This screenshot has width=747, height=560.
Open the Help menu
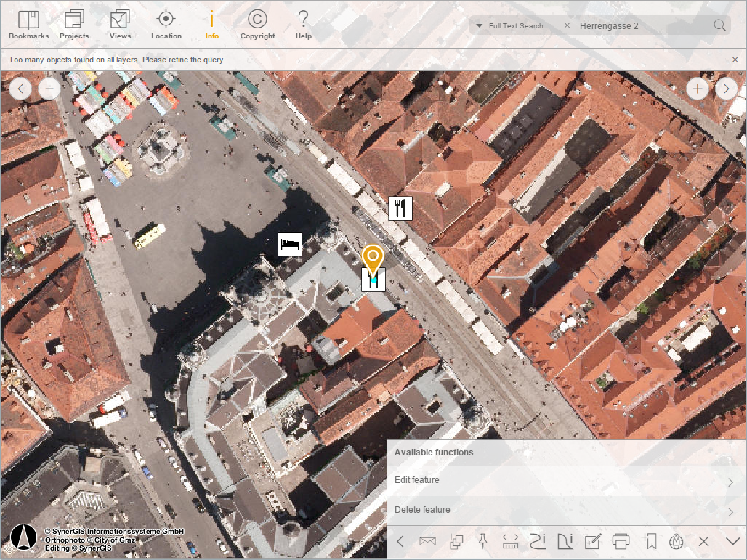click(x=303, y=25)
